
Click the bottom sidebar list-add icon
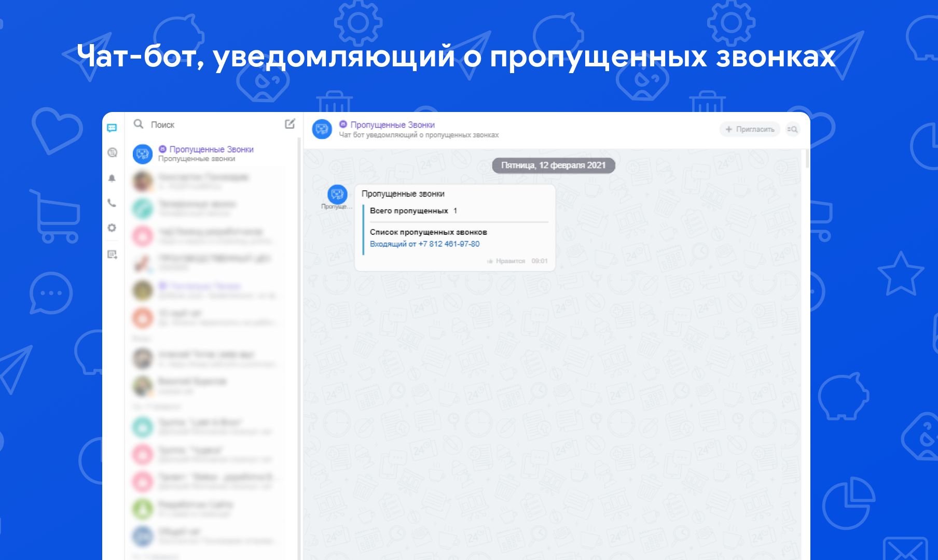[x=112, y=255]
